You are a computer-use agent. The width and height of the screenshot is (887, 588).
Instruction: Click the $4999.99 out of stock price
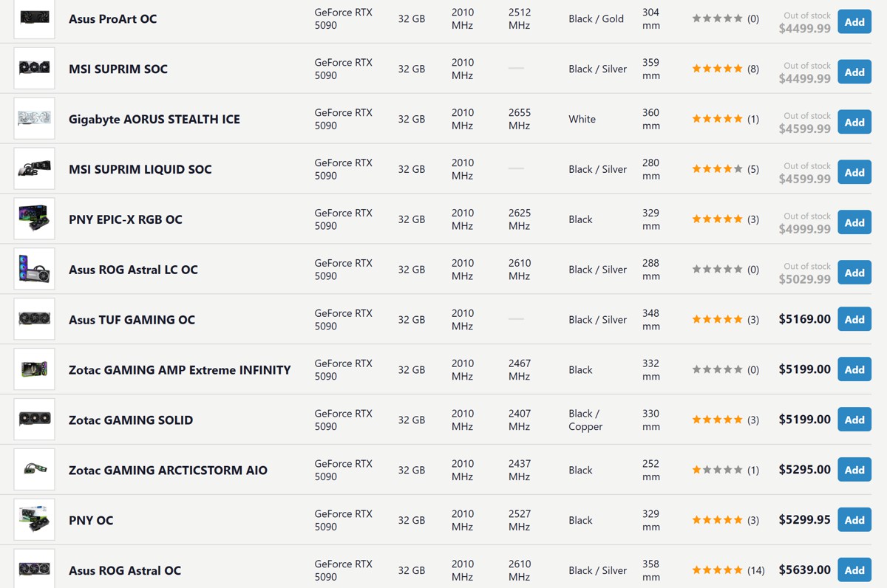click(804, 229)
